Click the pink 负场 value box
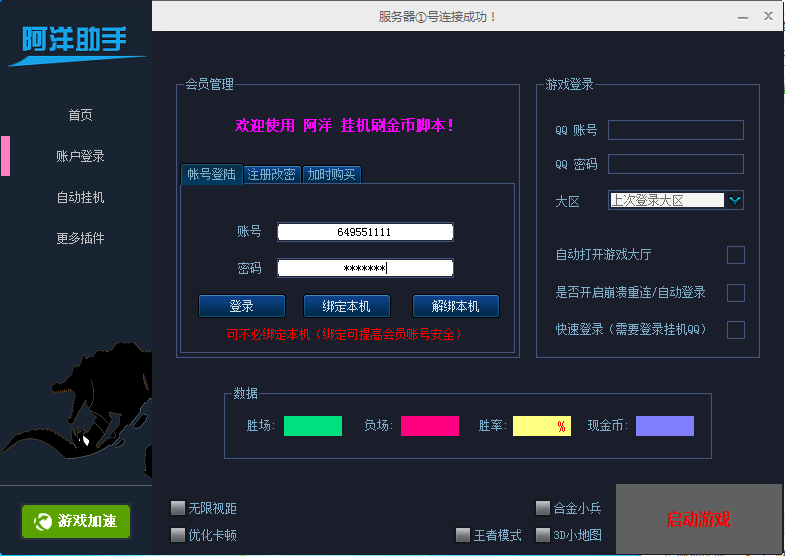Image resolution: width=785 pixels, height=556 pixels. coord(430,426)
